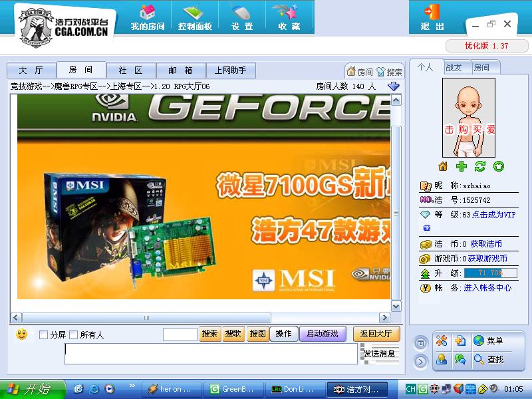Click the document with plus icon
This screenshot has height=399, width=532.
coord(460,340)
